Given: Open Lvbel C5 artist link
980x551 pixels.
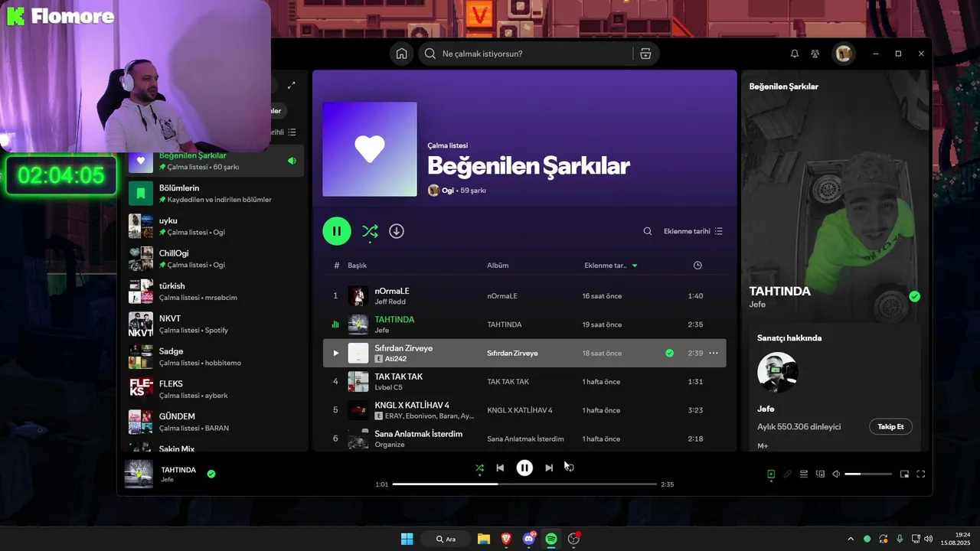Looking at the screenshot, I should 388,387.
